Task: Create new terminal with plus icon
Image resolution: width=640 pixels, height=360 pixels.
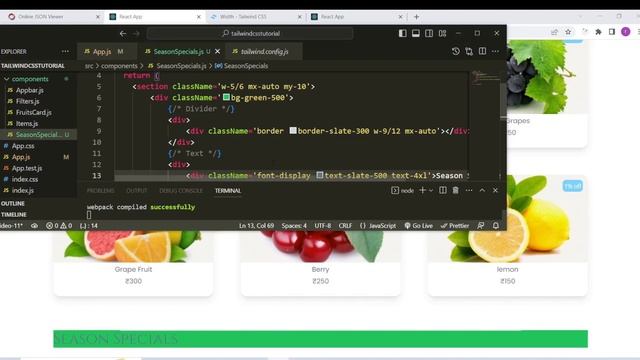Action: click(422, 190)
